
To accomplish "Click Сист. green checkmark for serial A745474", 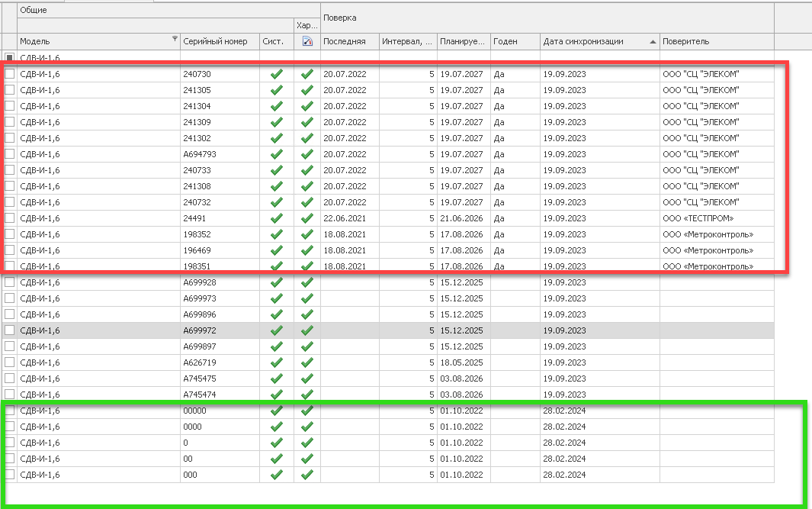I will pyautogui.click(x=277, y=395).
